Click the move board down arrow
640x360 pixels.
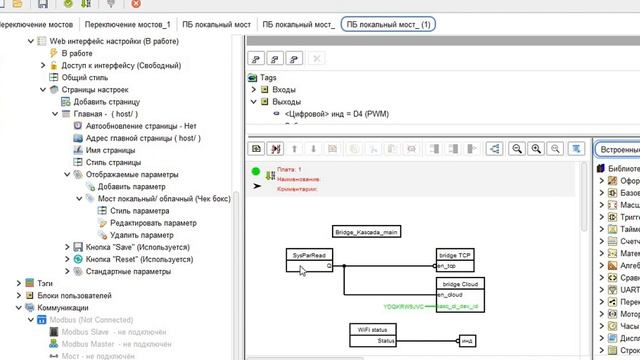[x=313, y=149]
